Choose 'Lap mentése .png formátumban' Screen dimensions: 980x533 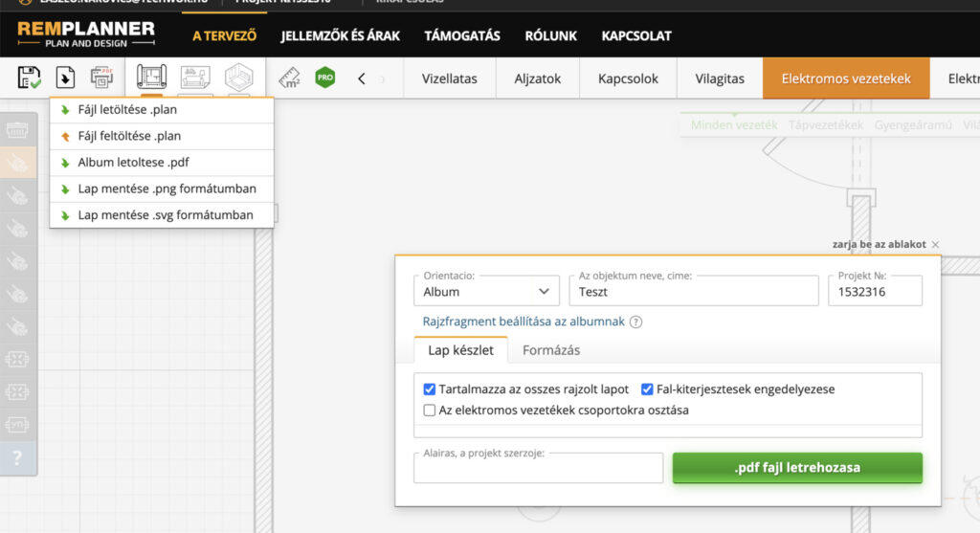(x=162, y=189)
